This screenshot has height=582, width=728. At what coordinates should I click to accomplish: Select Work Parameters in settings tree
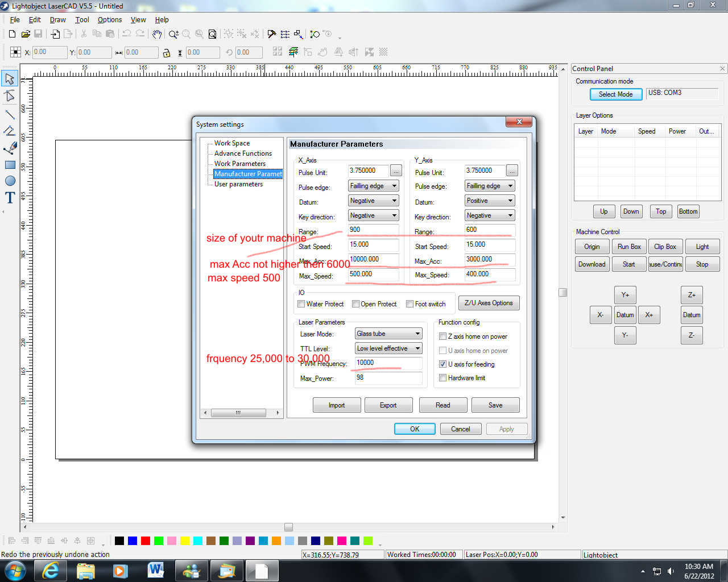239,164
